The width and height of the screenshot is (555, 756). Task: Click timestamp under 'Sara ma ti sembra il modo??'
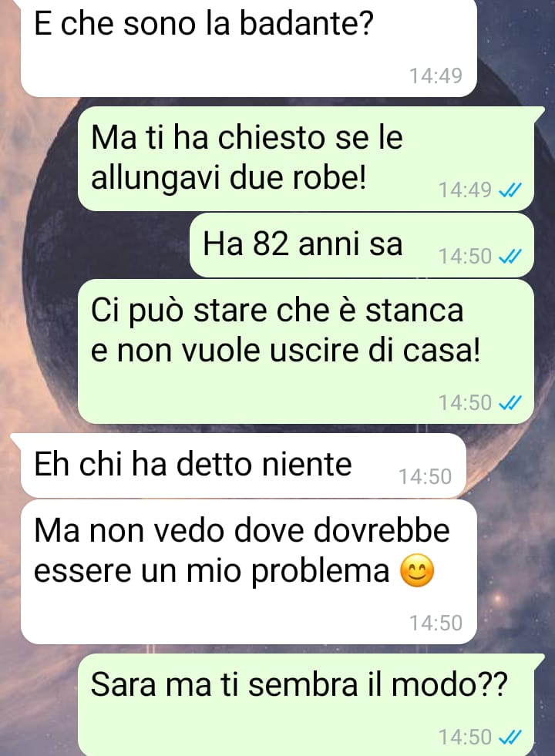click(465, 738)
